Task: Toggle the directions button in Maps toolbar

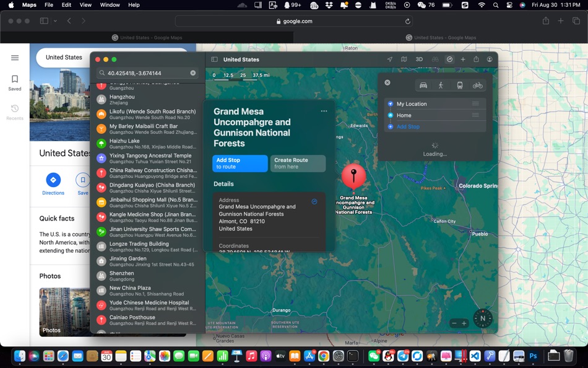Action: click(x=449, y=59)
